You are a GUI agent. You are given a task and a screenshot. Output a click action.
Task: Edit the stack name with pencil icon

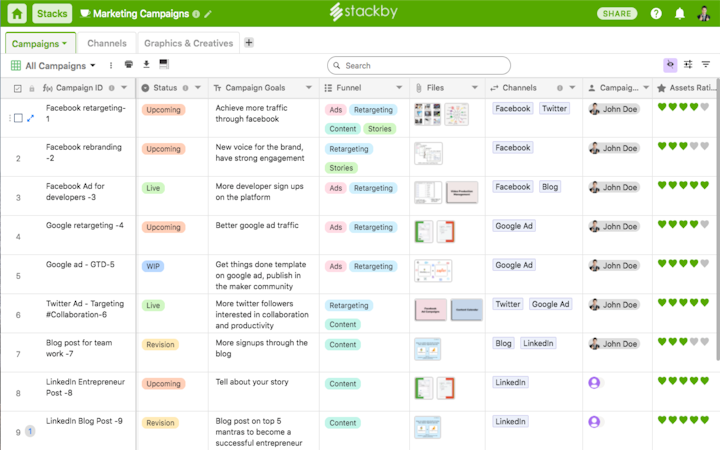tap(208, 14)
